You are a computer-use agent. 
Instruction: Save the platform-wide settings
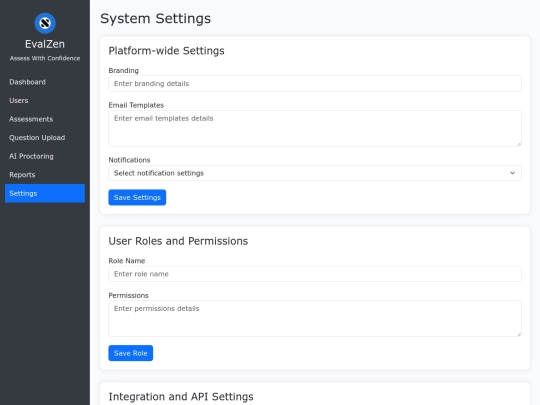(x=137, y=197)
